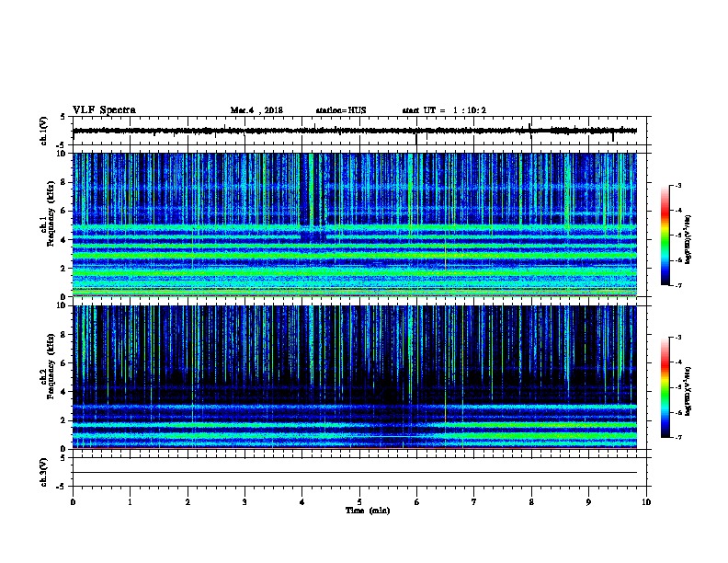This screenshot has height=563, width=728.
Task: Click the ch.1 spectrogram panel
Action: click(355, 224)
